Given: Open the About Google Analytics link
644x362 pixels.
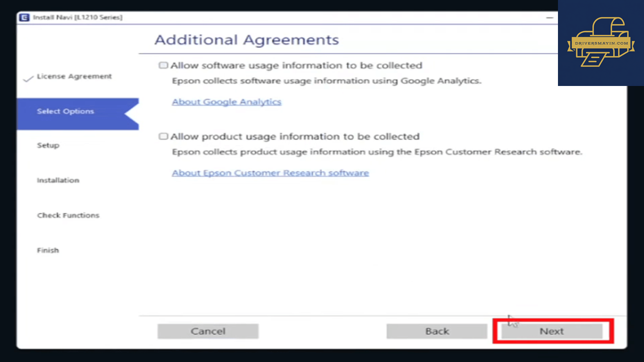Looking at the screenshot, I should tap(226, 102).
